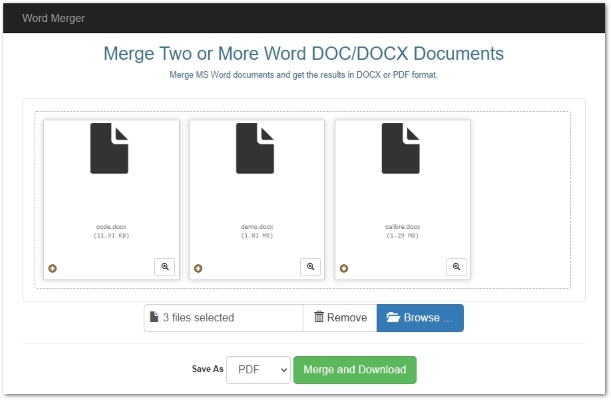Click the demo.docx file name label
Viewport: 611px width, 400px height.
tap(257, 227)
